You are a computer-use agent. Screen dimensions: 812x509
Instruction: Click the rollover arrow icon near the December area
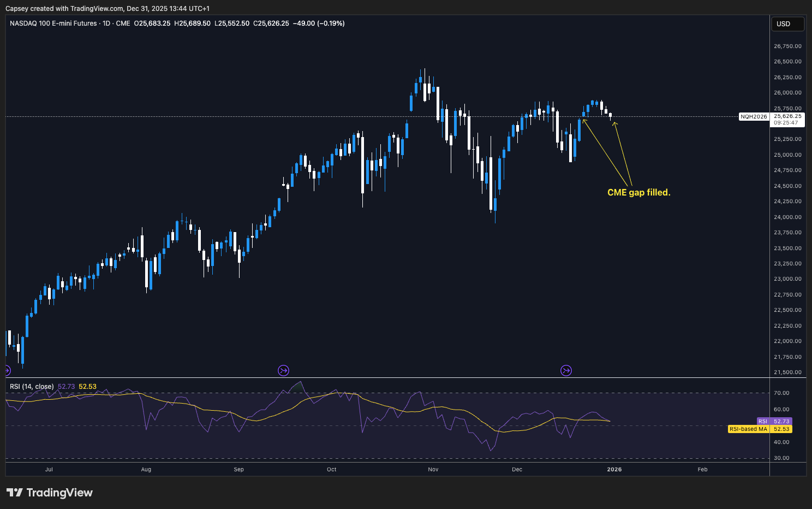(566, 370)
